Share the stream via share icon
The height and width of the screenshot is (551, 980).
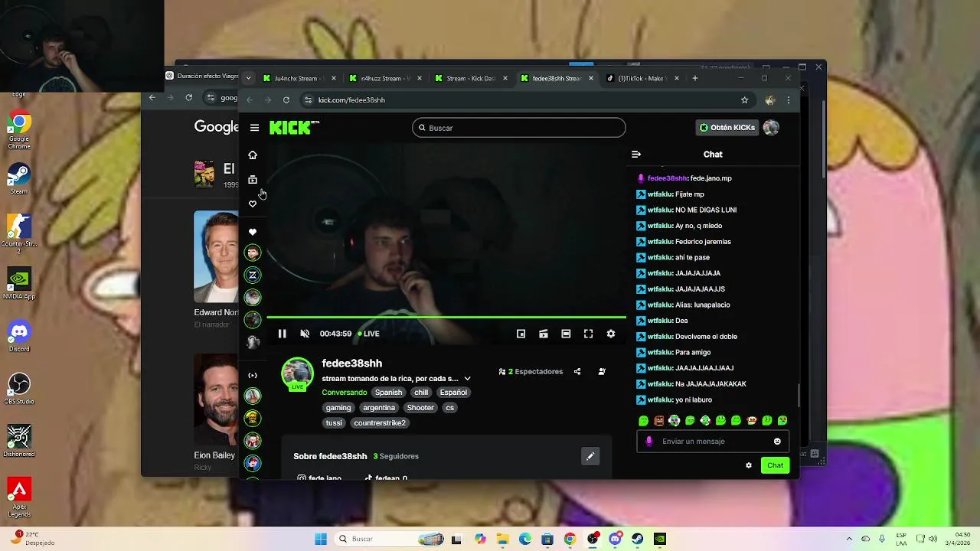(x=577, y=371)
